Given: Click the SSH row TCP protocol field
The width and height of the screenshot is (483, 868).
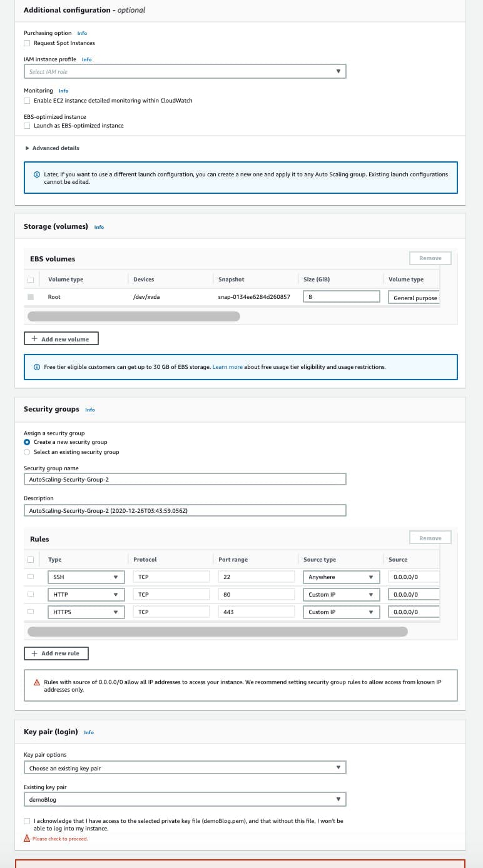Looking at the screenshot, I should pos(171,577).
